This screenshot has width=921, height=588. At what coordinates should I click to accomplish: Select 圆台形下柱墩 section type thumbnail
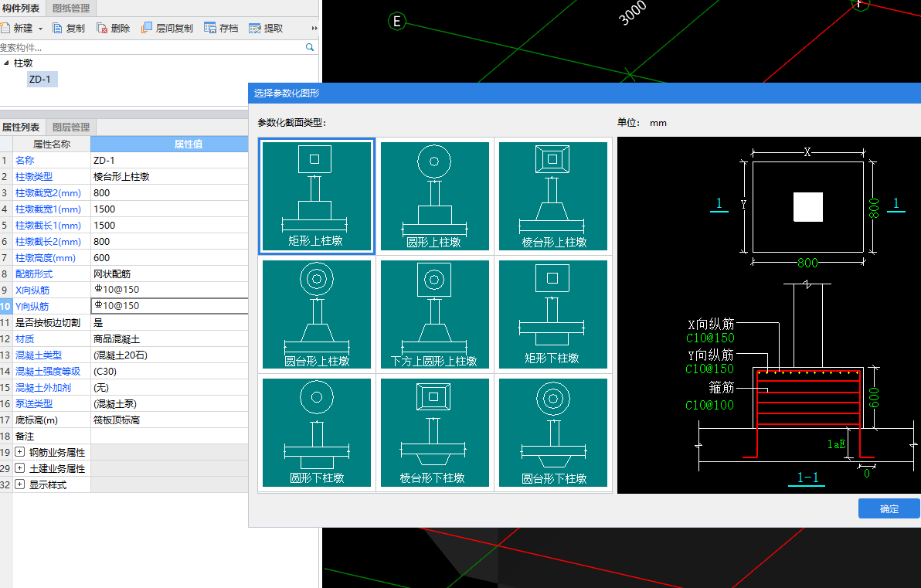[552, 433]
